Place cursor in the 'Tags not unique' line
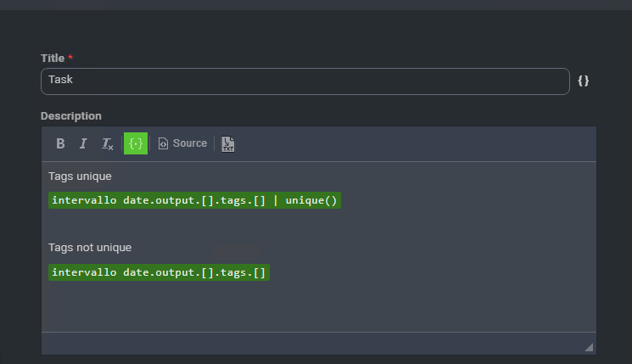632x364 pixels. click(x=90, y=248)
